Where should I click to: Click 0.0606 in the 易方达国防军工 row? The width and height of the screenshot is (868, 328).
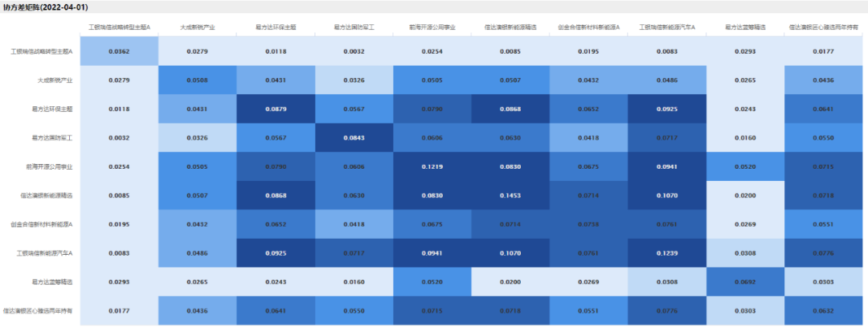[x=432, y=137]
